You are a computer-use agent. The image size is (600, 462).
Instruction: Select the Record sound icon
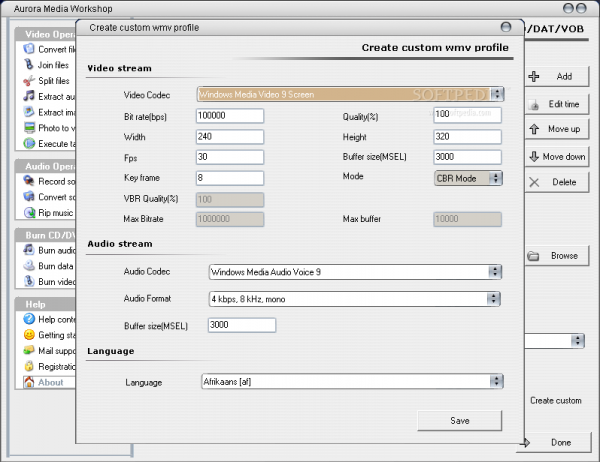pyautogui.click(x=29, y=181)
